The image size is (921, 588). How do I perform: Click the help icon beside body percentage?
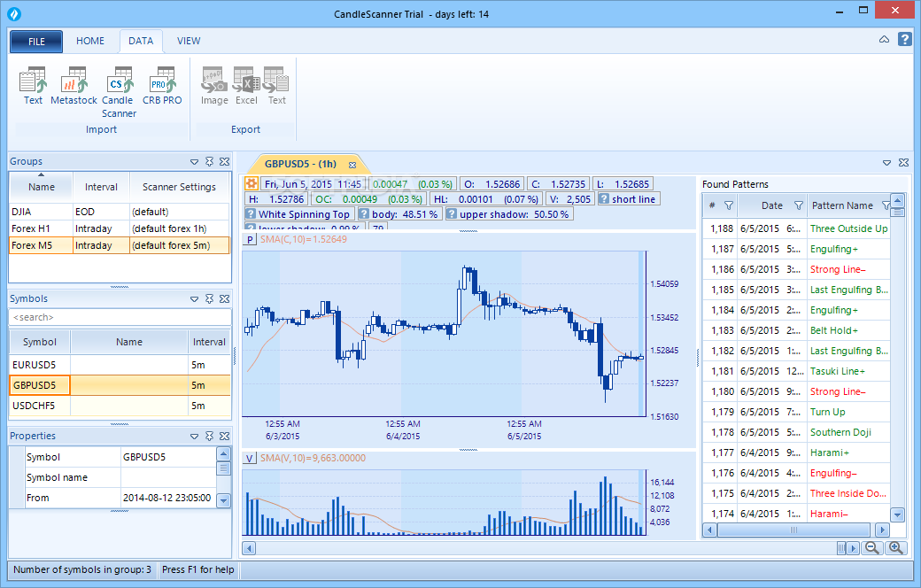point(364,213)
